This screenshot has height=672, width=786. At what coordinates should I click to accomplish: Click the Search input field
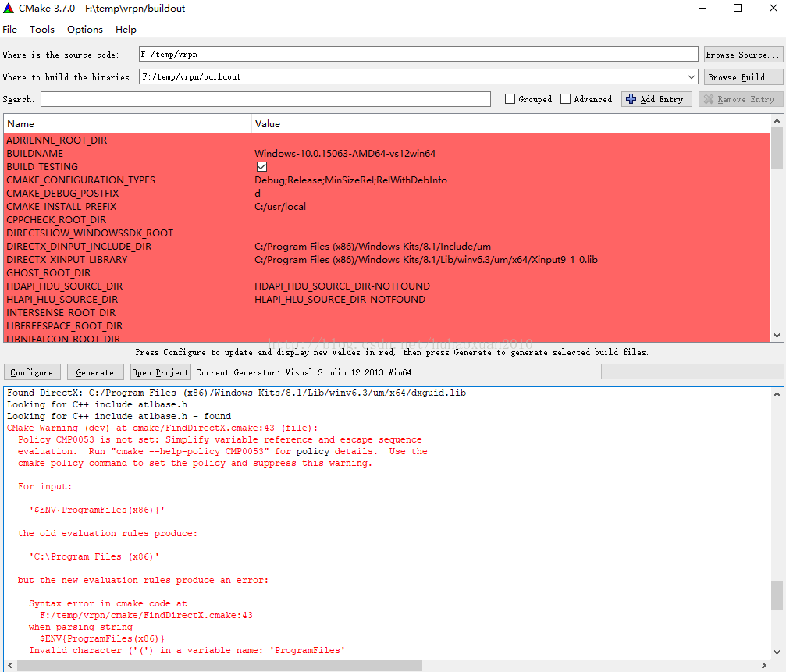click(265, 99)
